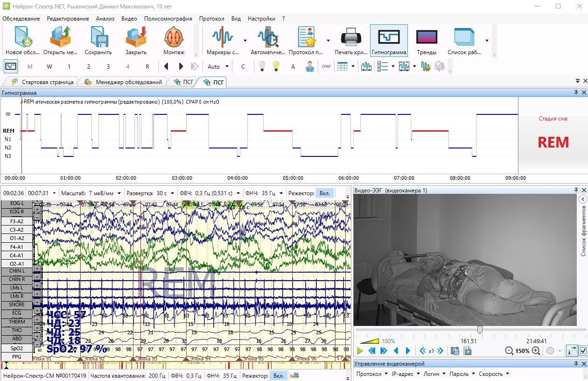588x381 pixels.
Task: Zoom out the video view
Action: [509, 351]
